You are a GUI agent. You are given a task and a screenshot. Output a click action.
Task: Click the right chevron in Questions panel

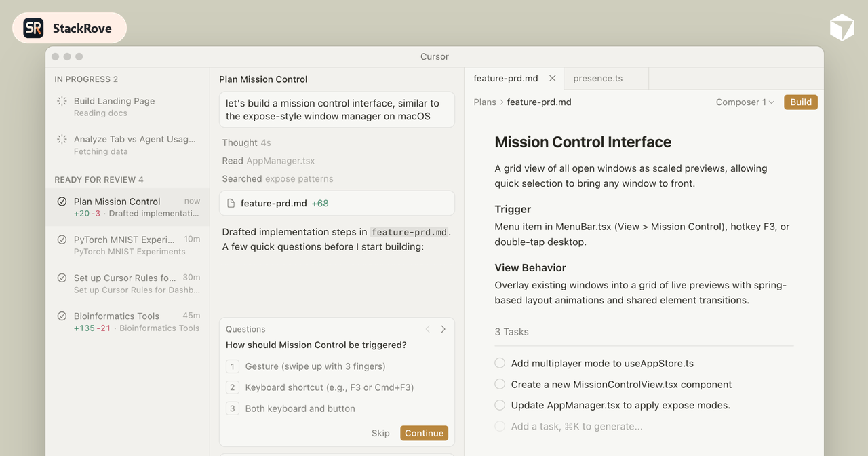tap(443, 329)
